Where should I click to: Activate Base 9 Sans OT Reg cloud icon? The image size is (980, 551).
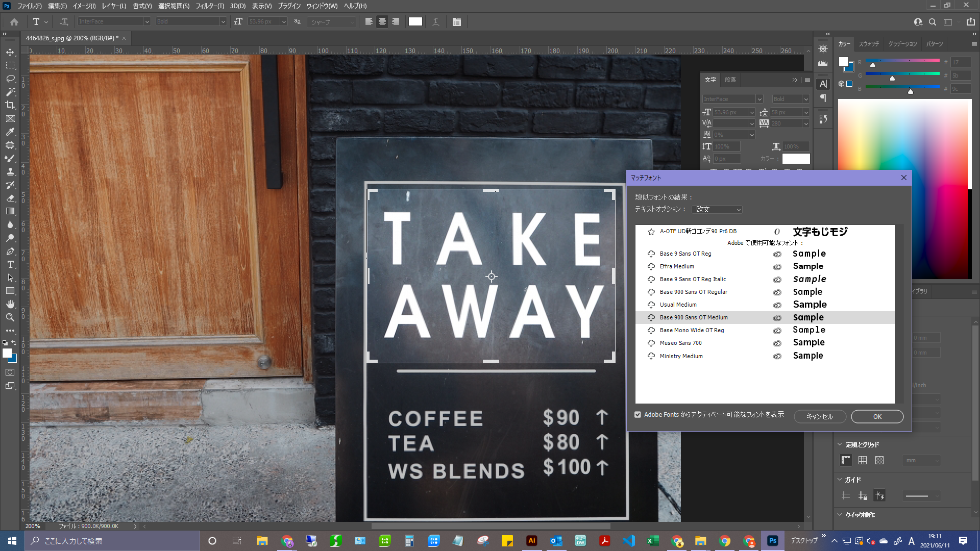(x=651, y=254)
